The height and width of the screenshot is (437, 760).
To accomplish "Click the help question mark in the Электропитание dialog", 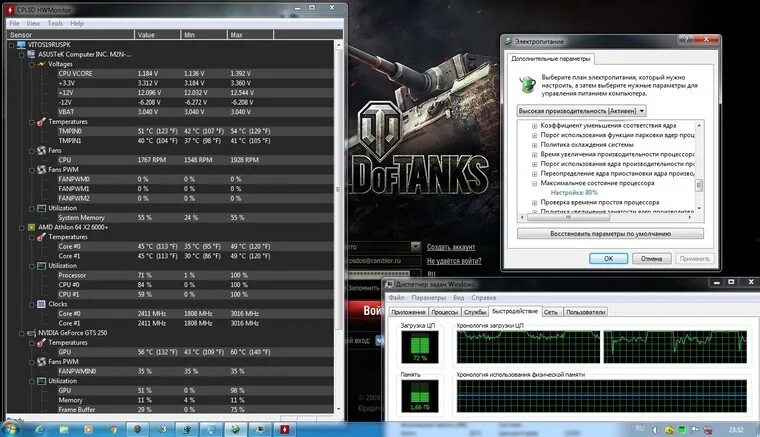I will [x=686, y=39].
